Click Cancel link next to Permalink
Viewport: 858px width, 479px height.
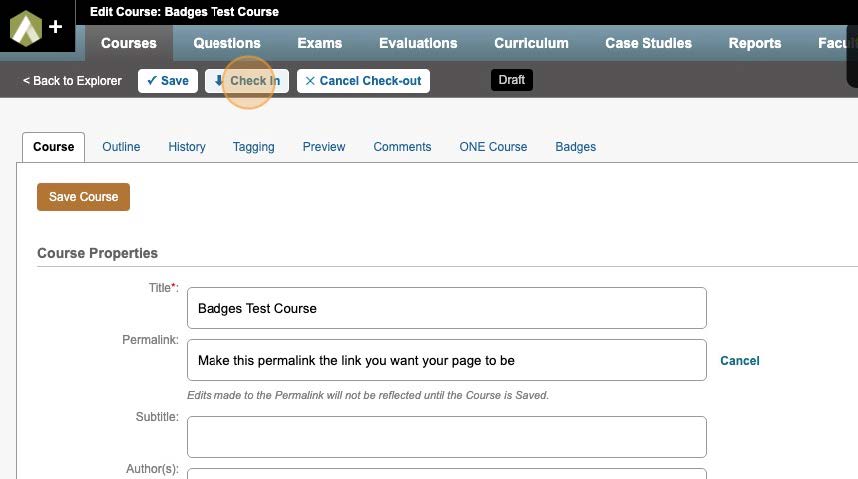point(740,361)
